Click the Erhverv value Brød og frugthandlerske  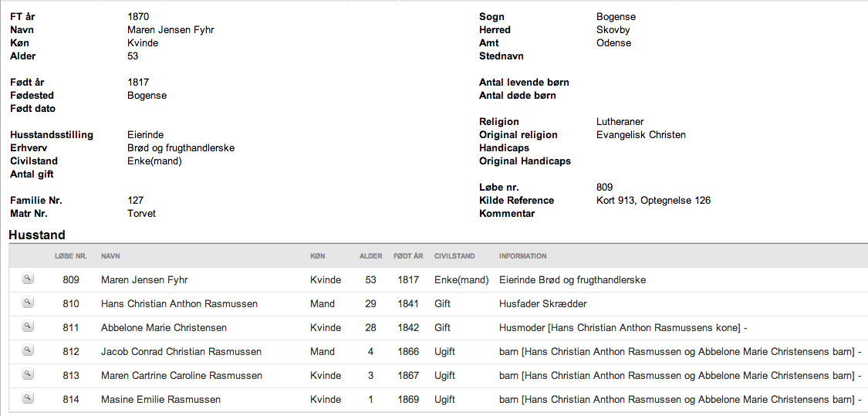point(181,148)
